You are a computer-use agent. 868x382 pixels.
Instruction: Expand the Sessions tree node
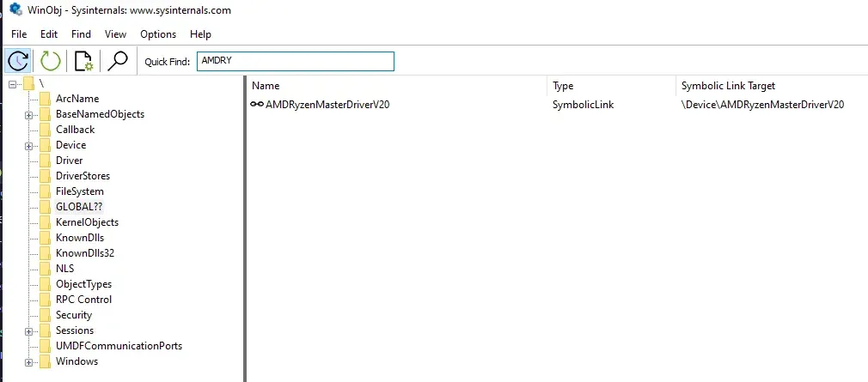[28, 331]
